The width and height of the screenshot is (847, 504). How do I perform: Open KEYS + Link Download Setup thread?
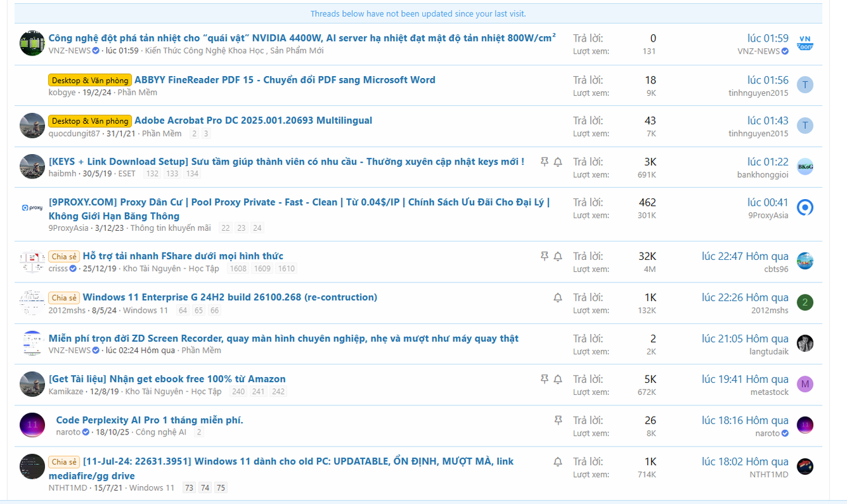pyautogui.click(x=286, y=161)
